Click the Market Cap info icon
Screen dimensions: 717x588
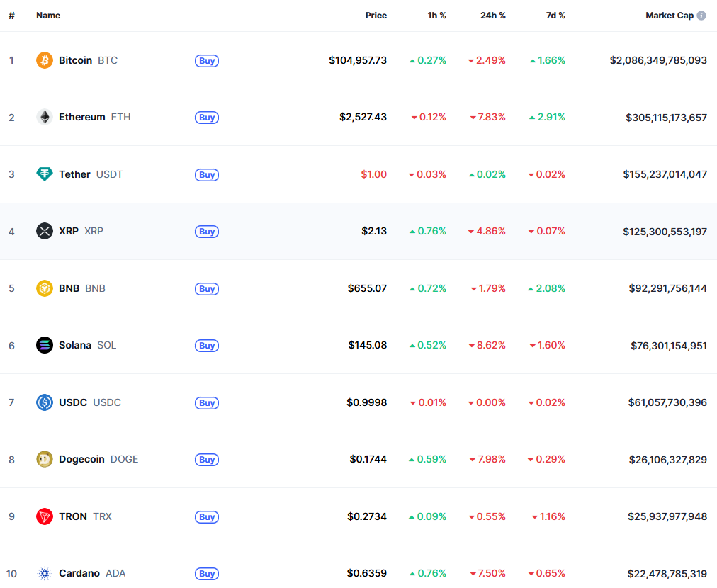tap(701, 16)
